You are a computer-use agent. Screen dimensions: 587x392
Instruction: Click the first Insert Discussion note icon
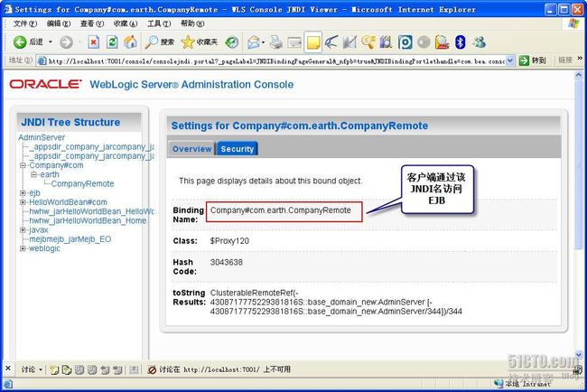[x=54, y=370]
